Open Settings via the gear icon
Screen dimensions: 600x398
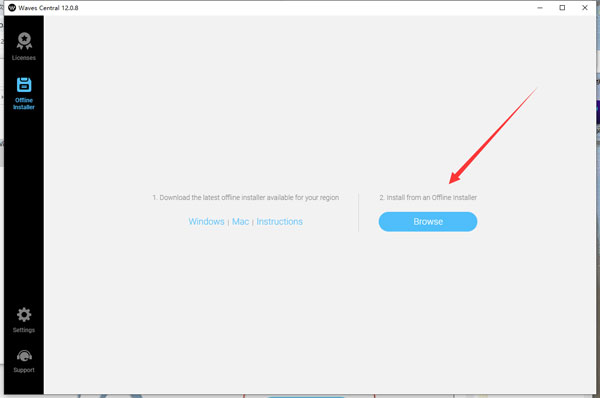[24, 315]
